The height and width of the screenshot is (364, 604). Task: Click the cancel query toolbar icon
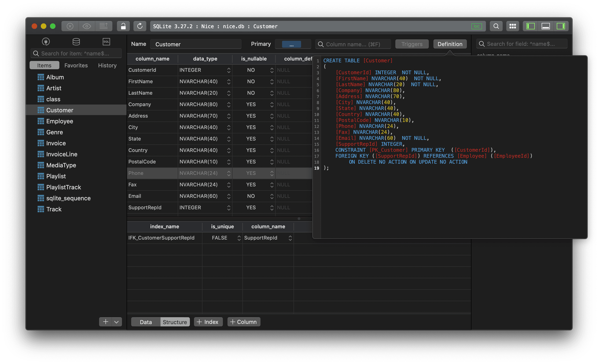70,26
